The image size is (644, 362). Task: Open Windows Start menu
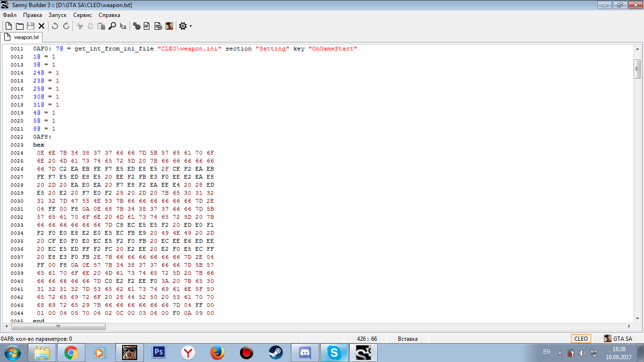(x=12, y=352)
